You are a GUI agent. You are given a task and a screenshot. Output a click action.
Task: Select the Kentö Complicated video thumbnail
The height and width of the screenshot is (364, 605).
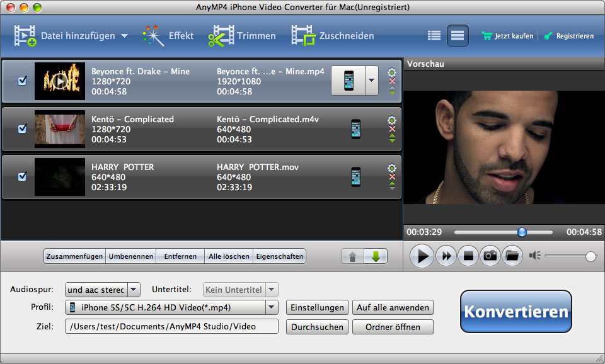[60, 129]
